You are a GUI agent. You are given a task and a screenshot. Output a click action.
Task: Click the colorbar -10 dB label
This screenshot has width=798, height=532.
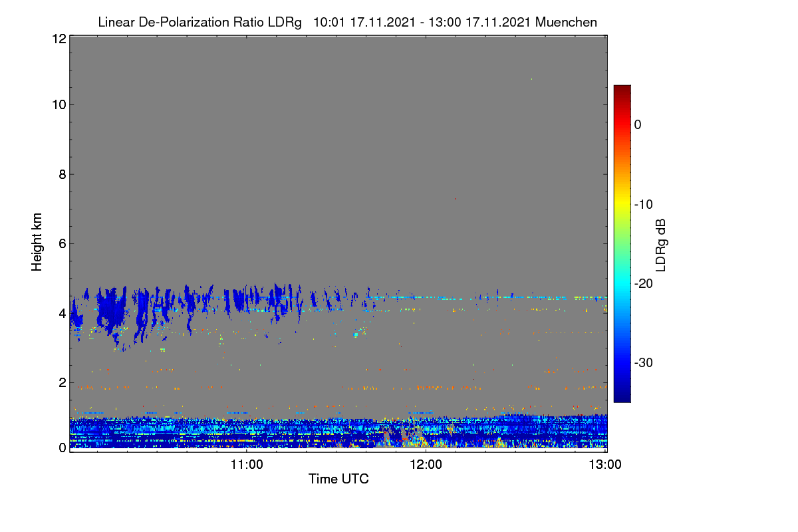[644, 204]
